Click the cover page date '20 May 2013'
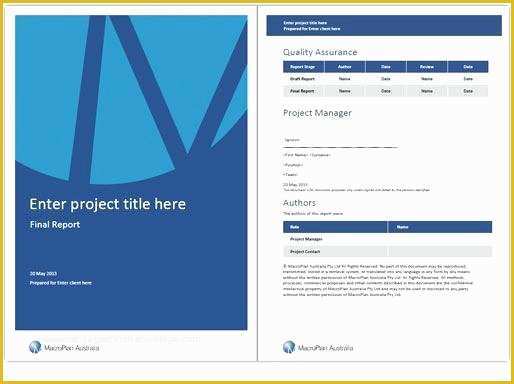Image resolution: width=514 pixels, height=384 pixels. point(43,274)
